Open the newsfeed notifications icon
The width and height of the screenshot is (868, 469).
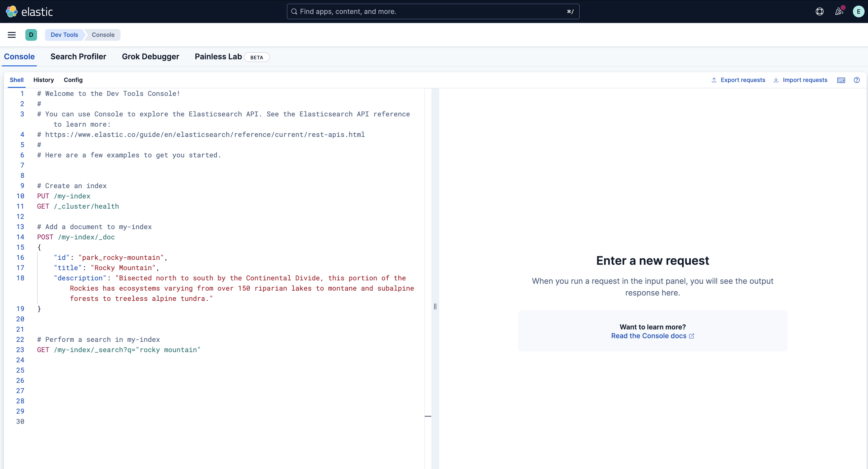click(839, 11)
